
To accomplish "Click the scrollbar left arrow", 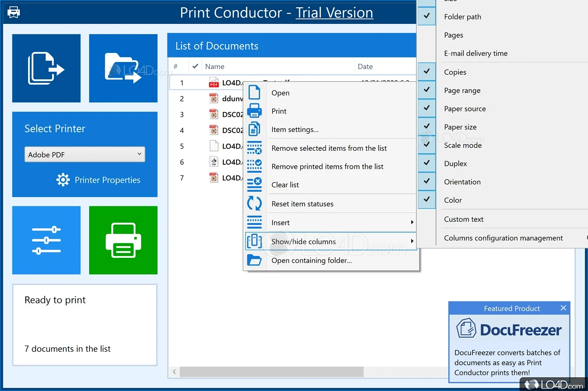I will tap(174, 371).
